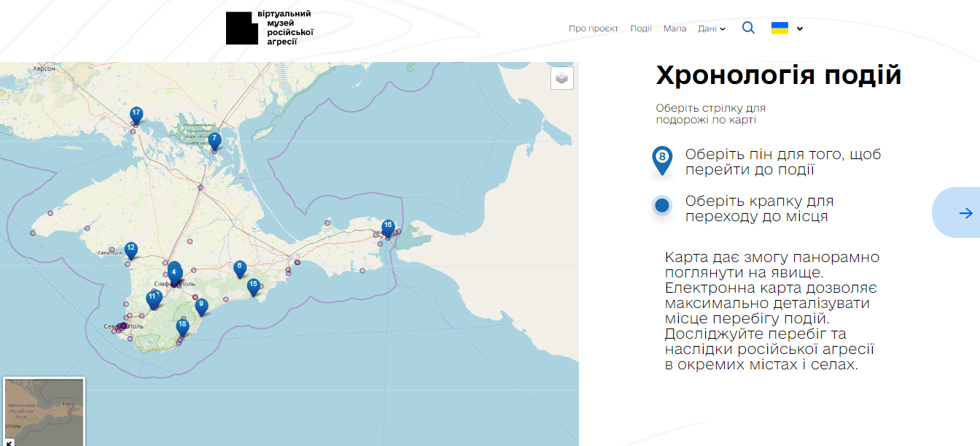Image resolution: width=980 pixels, height=446 pixels.
Task: Click the overview minimap thumbnail
Action: tap(45, 407)
